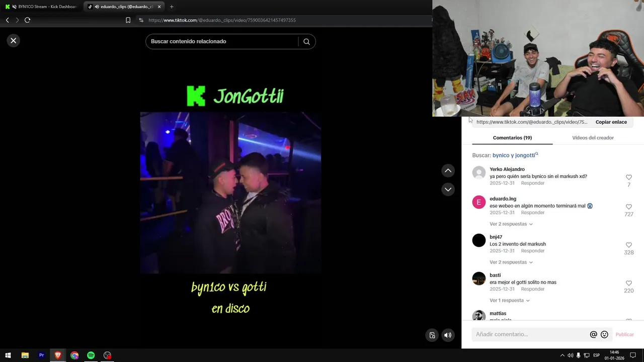Bookmark this page with the bookmark icon

[x=128, y=20]
